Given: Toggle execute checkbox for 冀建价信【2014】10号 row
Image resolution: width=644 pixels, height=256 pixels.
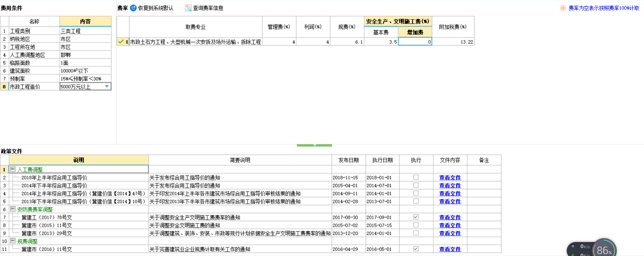Looking at the screenshot, I should (416, 201).
